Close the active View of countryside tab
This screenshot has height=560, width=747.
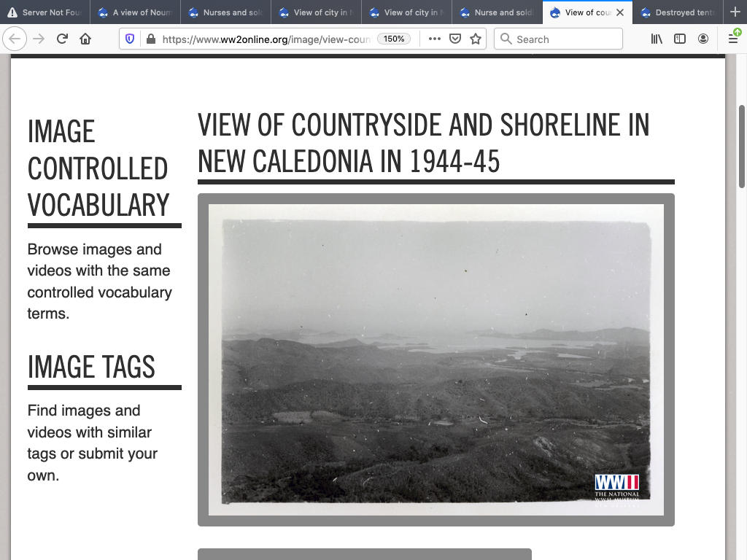[x=620, y=12]
